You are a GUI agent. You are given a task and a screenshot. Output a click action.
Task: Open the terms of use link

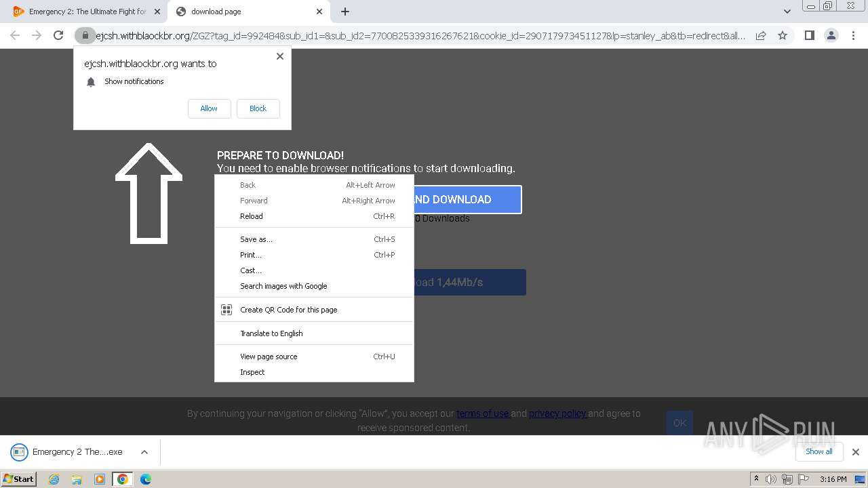tap(483, 413)
